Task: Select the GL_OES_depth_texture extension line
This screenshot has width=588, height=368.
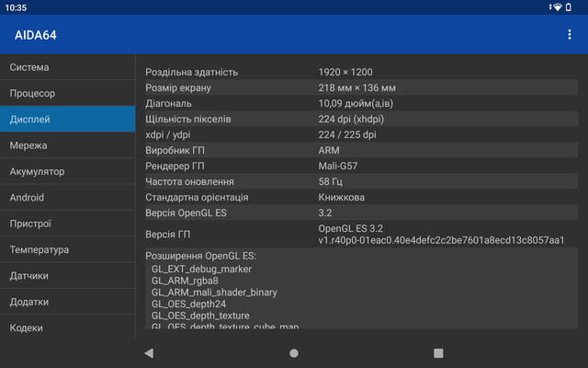Action: [x=200, y=316]
